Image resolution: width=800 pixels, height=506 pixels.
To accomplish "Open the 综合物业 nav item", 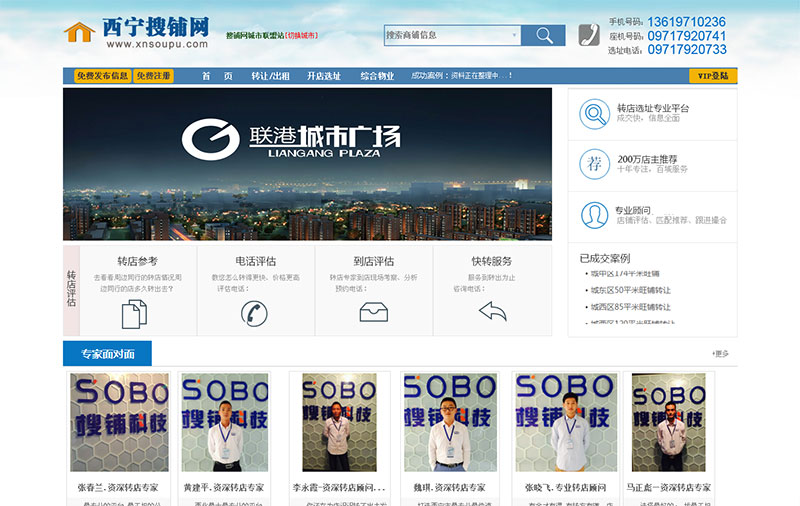I will (377, 76).
